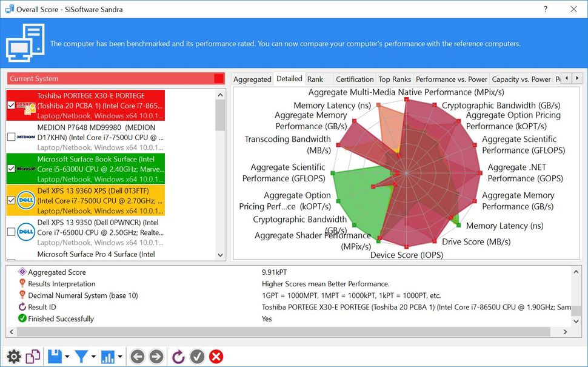Screen dimensions: 588x367
Task: Click the Finished Successfully green check icon
Action: 22,318
